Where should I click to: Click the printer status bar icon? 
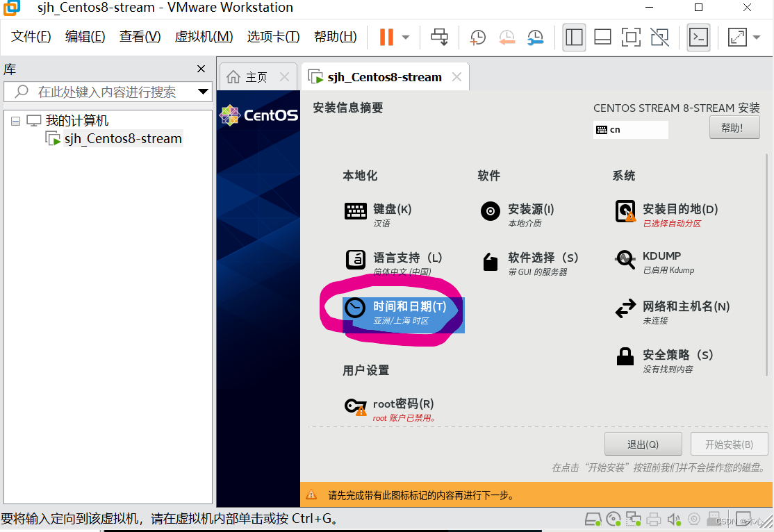654,519
